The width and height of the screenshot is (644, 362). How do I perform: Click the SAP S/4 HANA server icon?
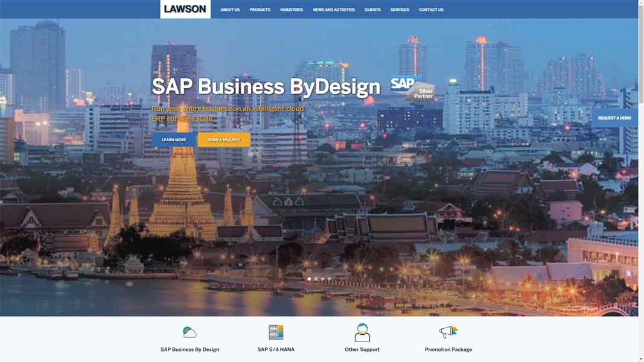click(x=276, y=332)
